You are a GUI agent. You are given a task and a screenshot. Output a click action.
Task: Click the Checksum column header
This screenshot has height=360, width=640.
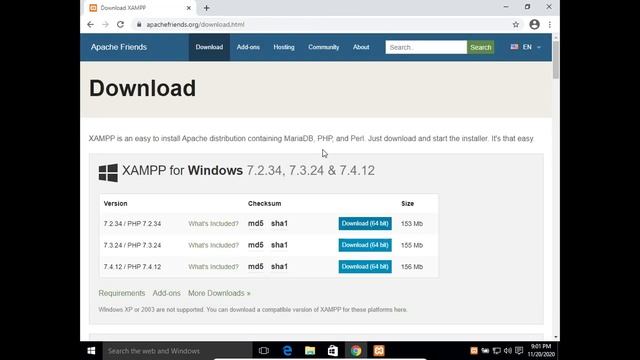(264, 203)
